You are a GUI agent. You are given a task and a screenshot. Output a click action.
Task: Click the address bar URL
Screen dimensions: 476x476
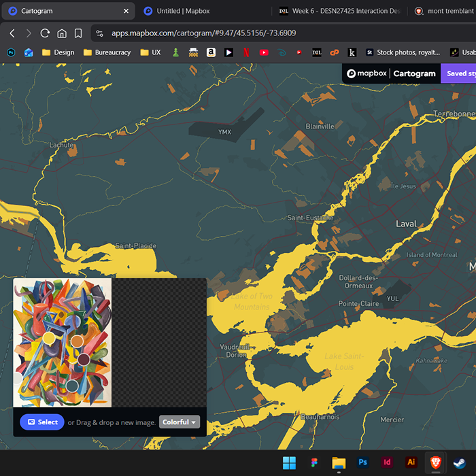[x=204, y=33]
